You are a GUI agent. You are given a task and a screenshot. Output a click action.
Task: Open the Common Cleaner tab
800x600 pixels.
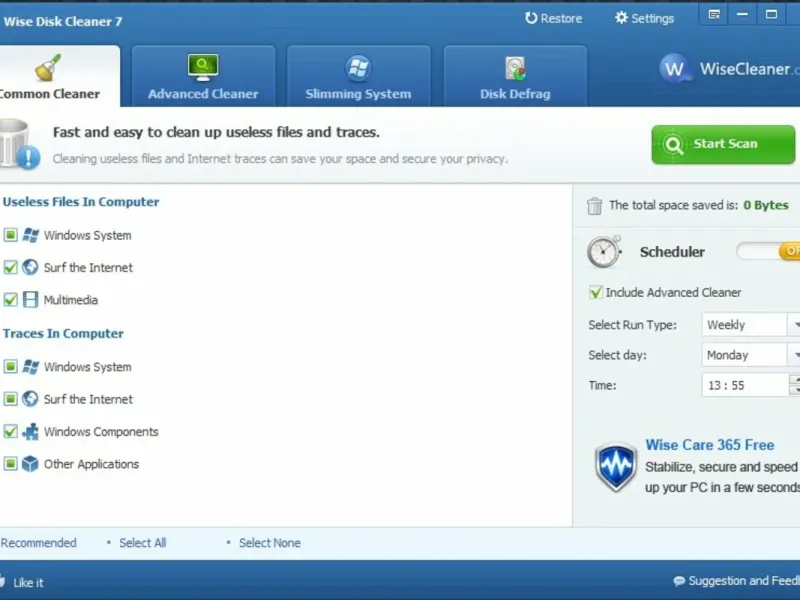(x=60, y=76)
